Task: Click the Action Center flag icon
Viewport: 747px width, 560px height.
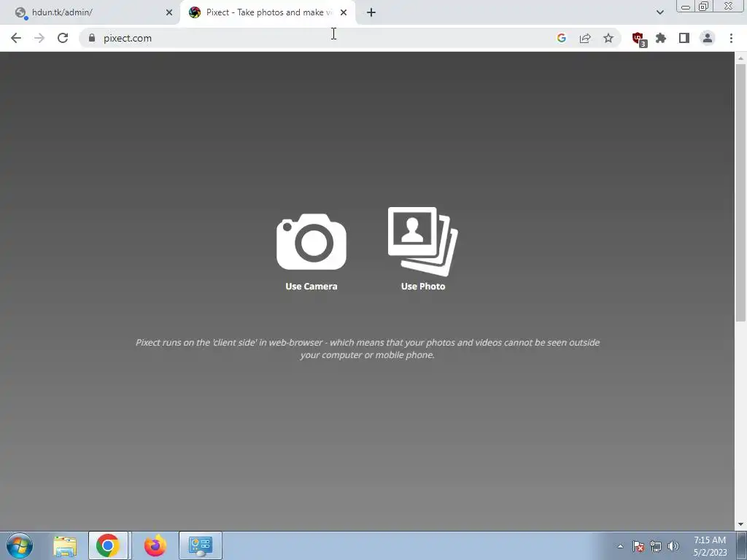Action: coord(638,546)
